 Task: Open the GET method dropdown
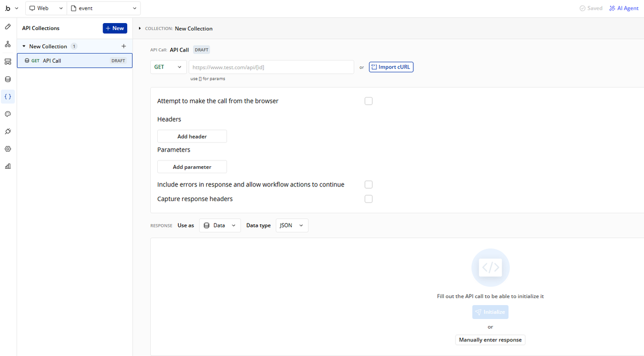(169, 67)
